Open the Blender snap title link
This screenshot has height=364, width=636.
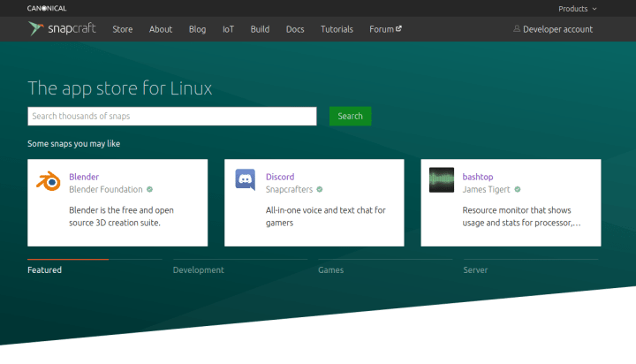84,177
